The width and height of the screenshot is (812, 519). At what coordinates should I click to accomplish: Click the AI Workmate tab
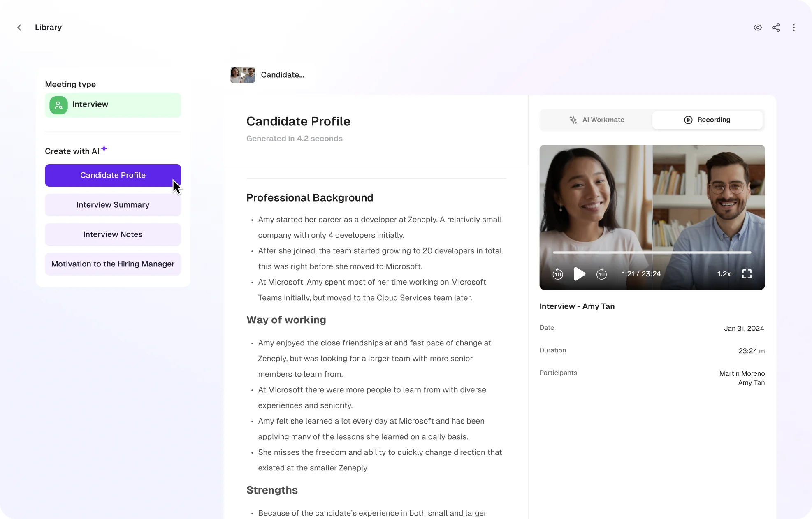pos(596,120)
